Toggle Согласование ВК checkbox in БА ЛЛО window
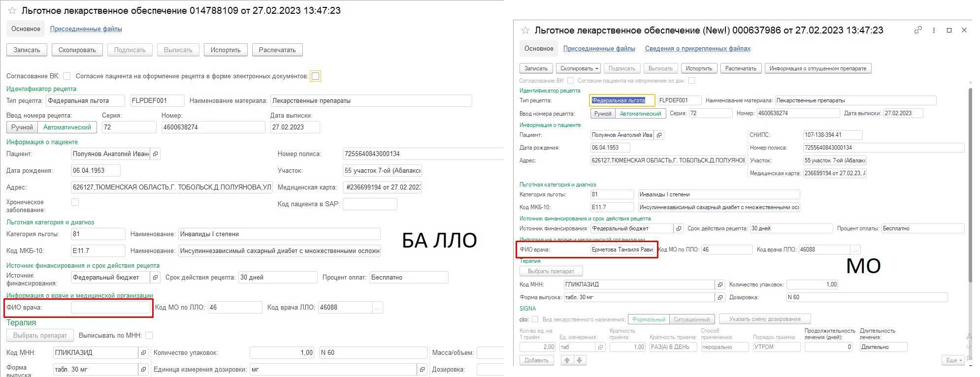Image resolution: width=980 pixels, height=377 pixels. [x=67, y=76]
